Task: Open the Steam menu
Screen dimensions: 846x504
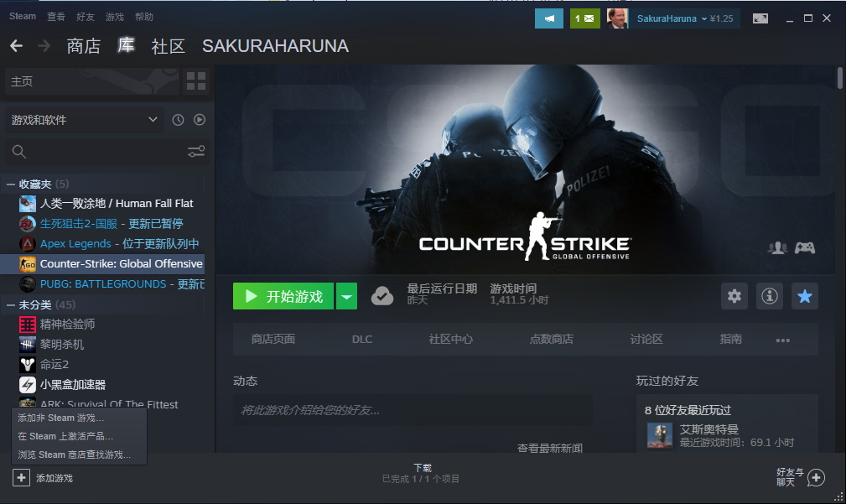Action: tap(23, 16)
